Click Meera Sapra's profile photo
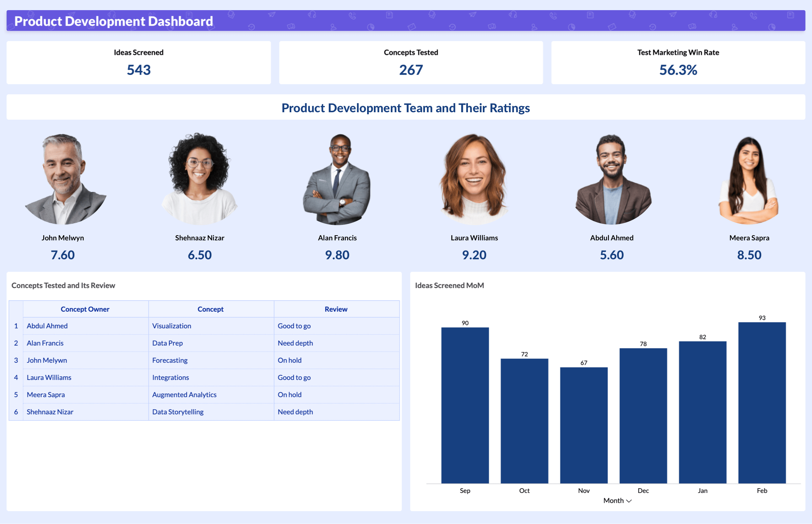Image resolution: width=812 pixels, height=524 pixels. [x=749, y=179]
